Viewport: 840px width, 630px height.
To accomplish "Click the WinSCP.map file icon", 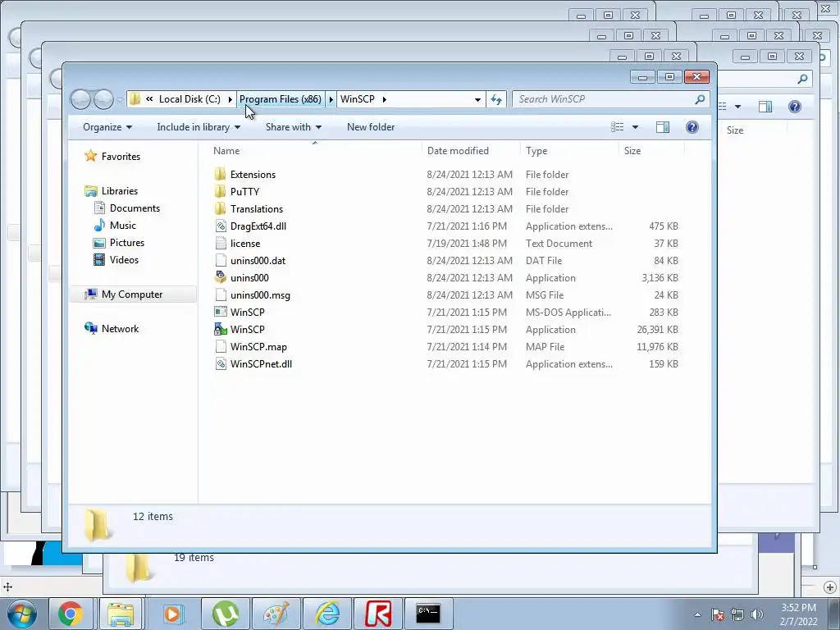I will coord(220,347).
